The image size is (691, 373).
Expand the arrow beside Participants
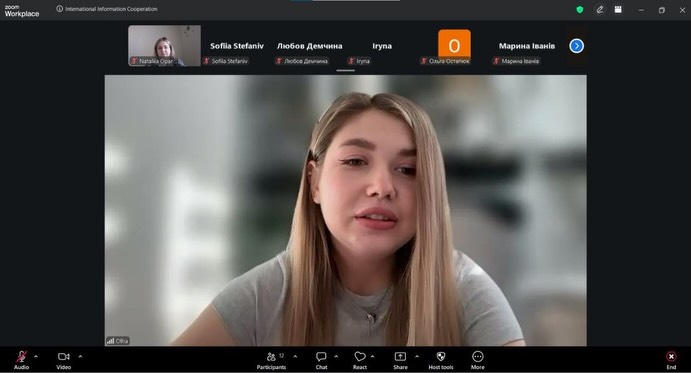point(295,356)
